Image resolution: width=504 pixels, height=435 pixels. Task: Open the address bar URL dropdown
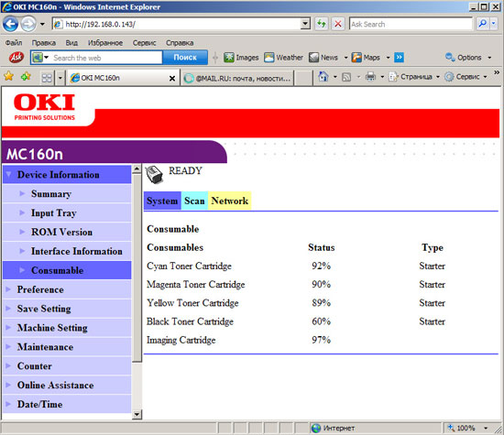[x=305, y=24]
